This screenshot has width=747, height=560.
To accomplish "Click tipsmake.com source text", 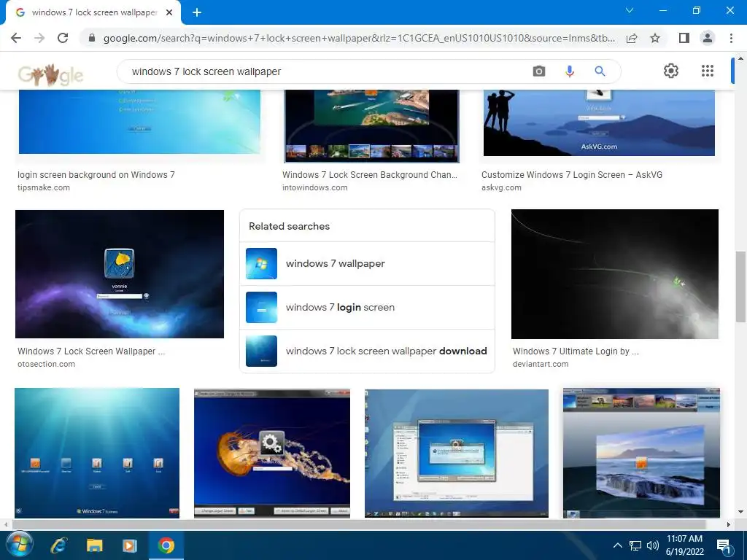I will [x=44, y=187].
